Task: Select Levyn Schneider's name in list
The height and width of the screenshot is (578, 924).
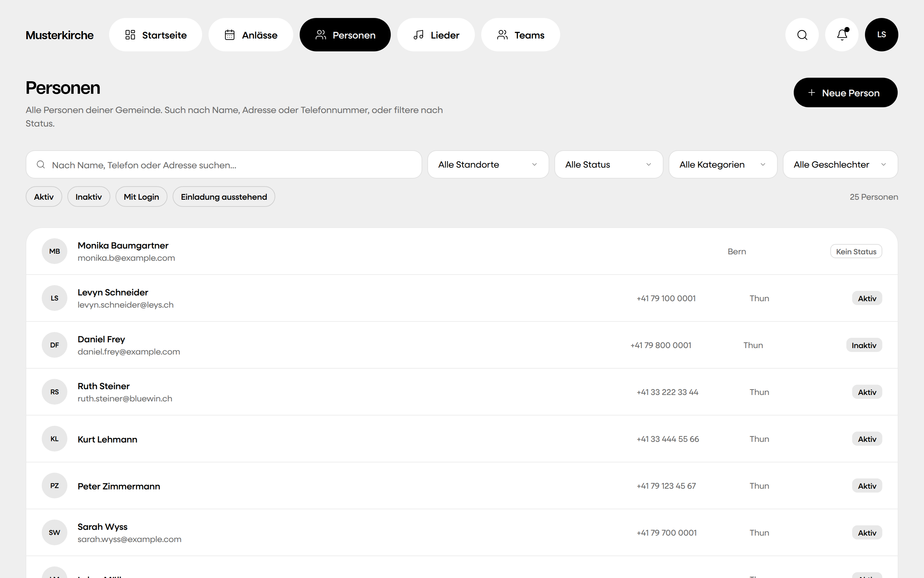Action: [113, 293]
